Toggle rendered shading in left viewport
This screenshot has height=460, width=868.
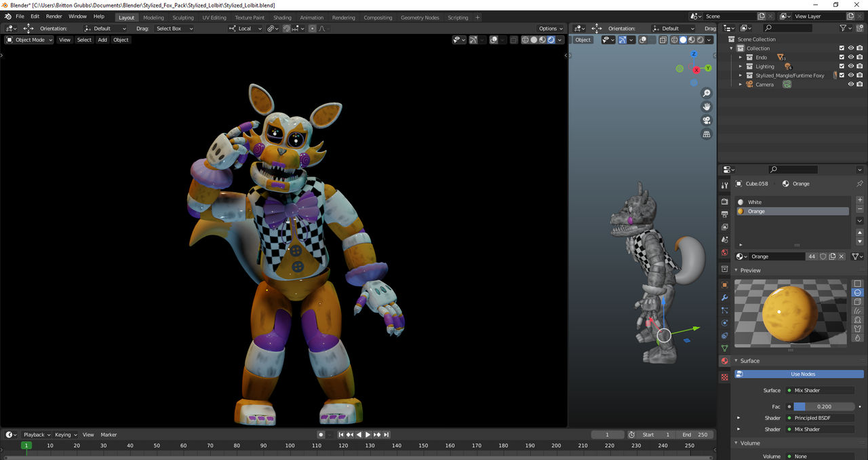pos(551,39)
